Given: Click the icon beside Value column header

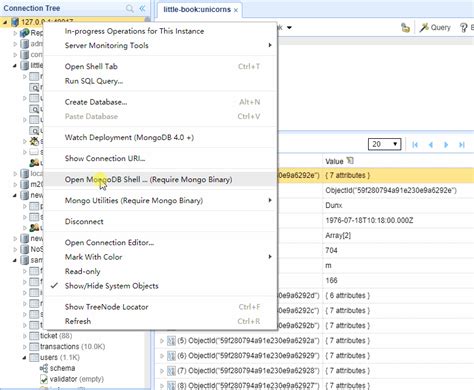Looking at the screenshot, I should point(350,161).
